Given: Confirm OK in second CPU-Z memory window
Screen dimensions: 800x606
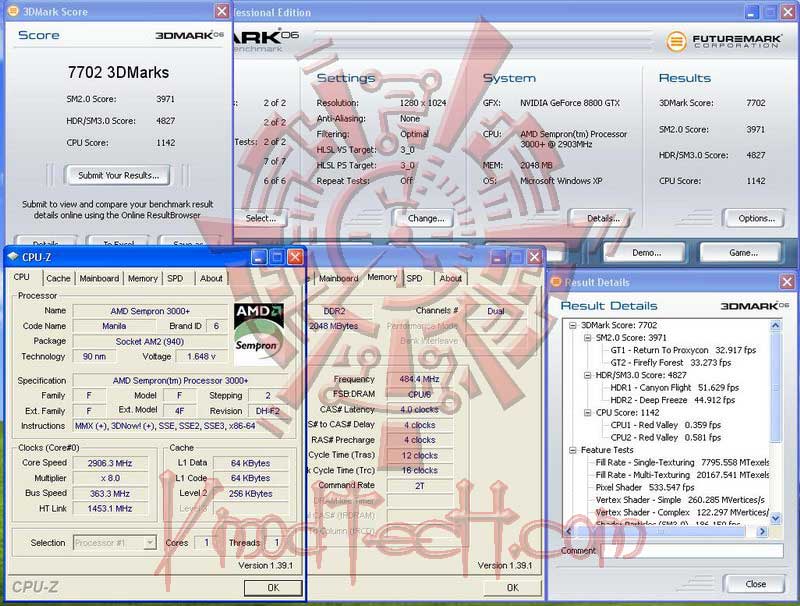Looking at the screenshot, I should [x=512, y=588].
